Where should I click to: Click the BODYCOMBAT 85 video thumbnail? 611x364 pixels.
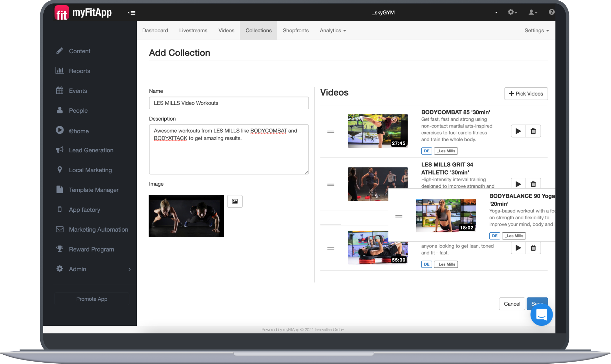(378, 131)
